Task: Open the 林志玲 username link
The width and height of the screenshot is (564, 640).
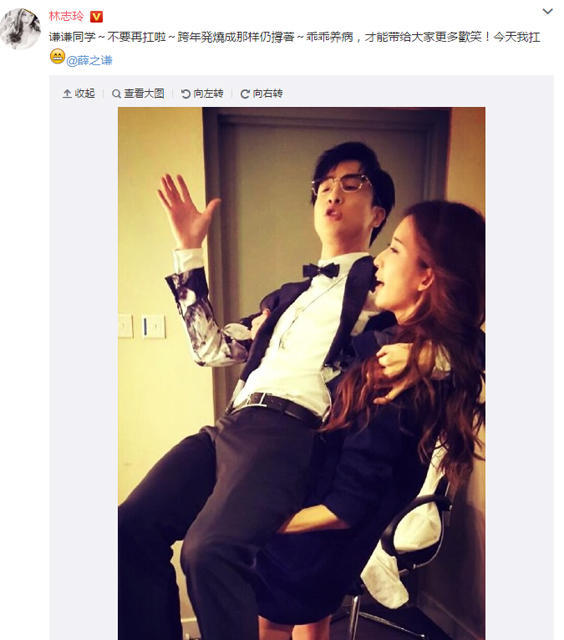Action: click(x=66, y=16)
